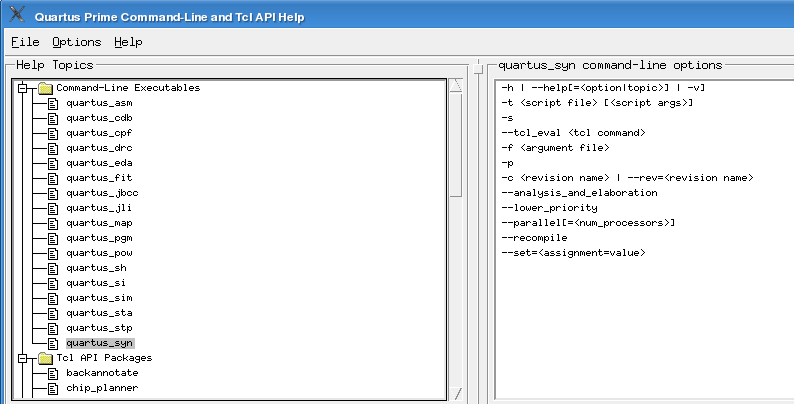Viewport: 795px width, 405px height.
Task: Select the quartus_jbcc help topic
Action: pos(102,193)
